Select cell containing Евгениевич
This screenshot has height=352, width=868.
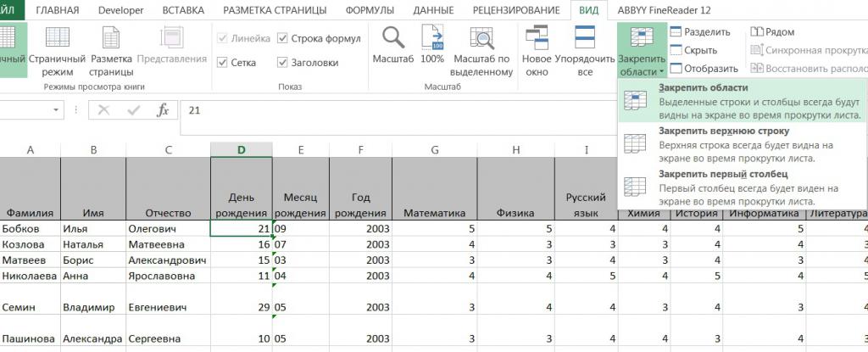tap(169, 299)
